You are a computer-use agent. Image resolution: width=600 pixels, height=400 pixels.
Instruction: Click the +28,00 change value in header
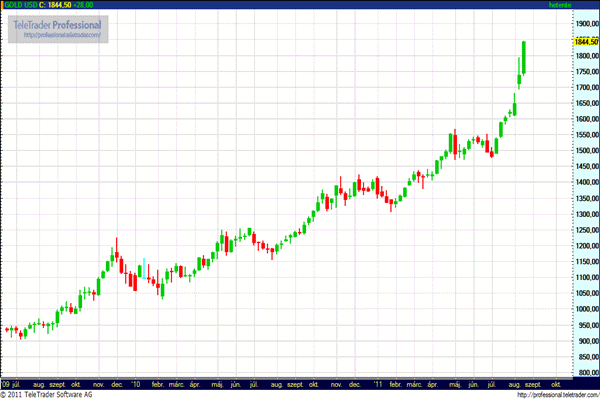[x=84, y=5]
